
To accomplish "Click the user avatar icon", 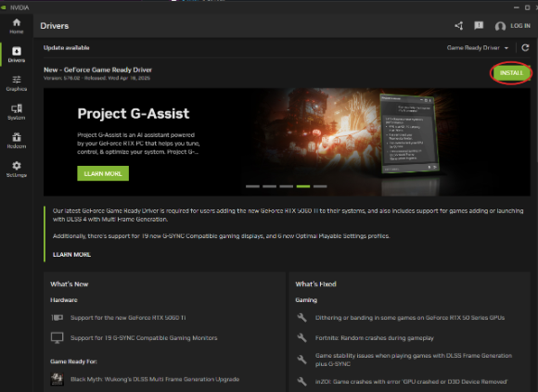I will click(500, 26).
